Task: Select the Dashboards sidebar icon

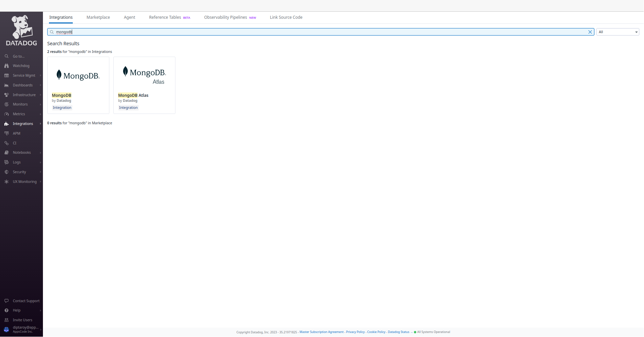Action: click(x=7, y=85)
